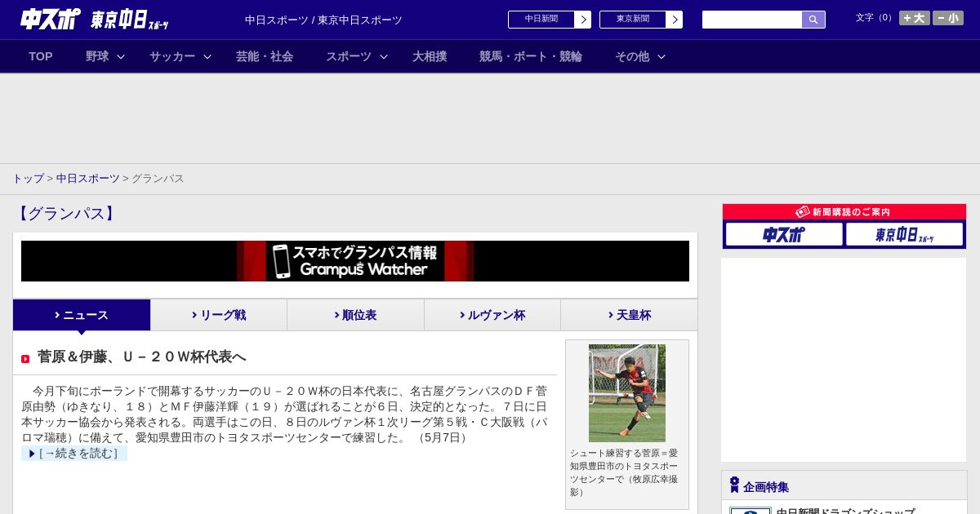Open the Grampus Watcher banner

tap(355, 261)
